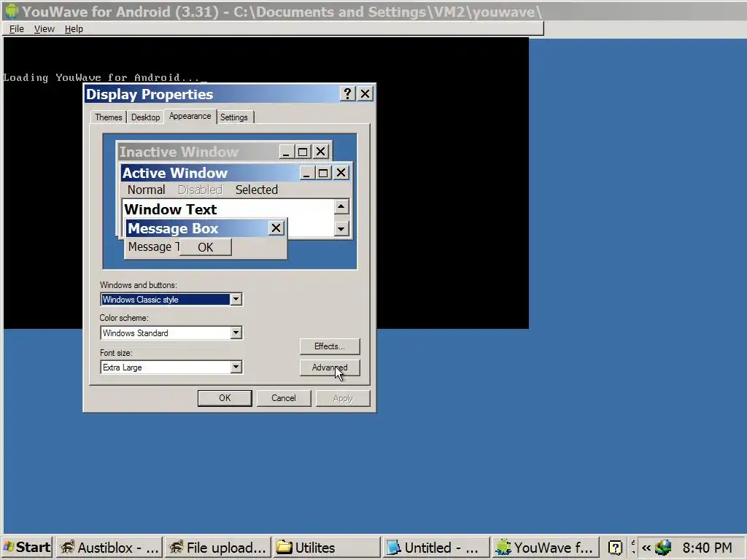Open the View menu in YouWave
This screenshot has width=747, height=560.
[44, 29]
